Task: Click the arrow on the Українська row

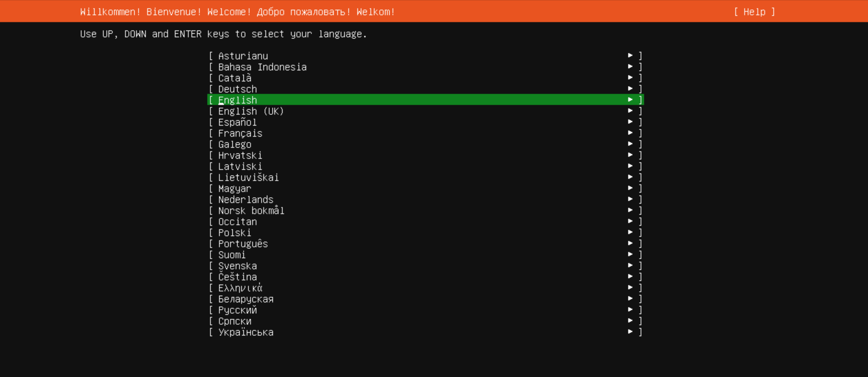Action: click(x=630, y=331)
